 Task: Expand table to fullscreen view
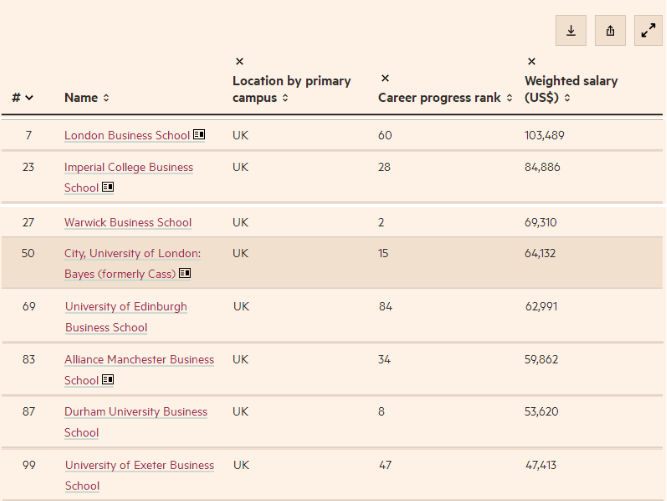click(648, 31)
